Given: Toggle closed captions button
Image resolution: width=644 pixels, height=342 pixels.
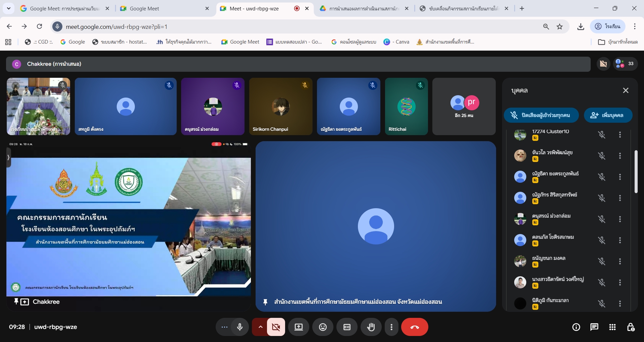Looking at the screenshot, I should click(x=347, y=327).
